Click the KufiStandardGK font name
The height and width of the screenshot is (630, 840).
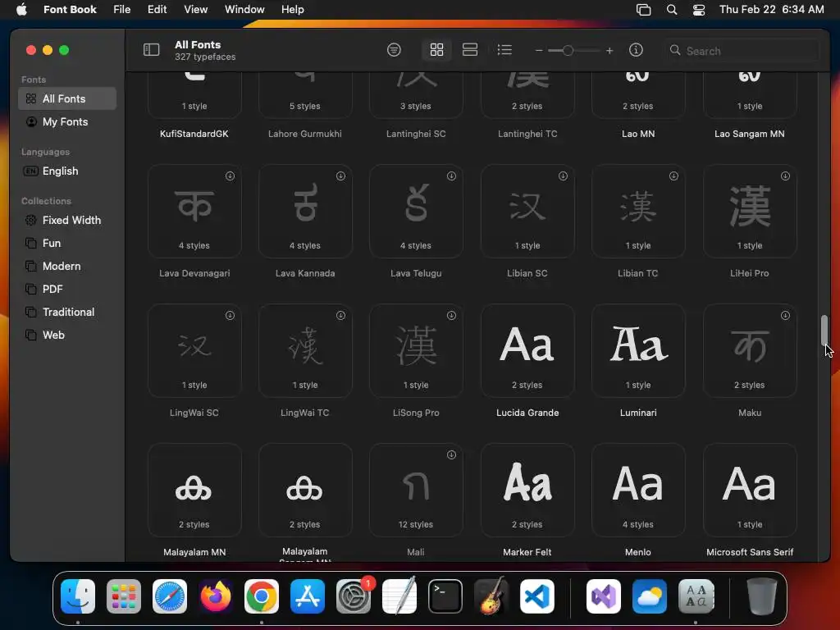(x=194, y=134)
